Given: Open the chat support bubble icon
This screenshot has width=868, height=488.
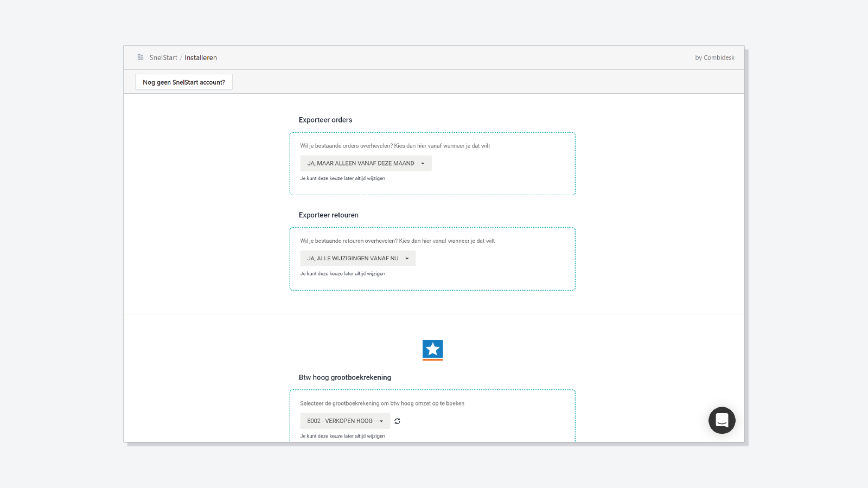Looking at the screenshot, I should click(722, 420).
